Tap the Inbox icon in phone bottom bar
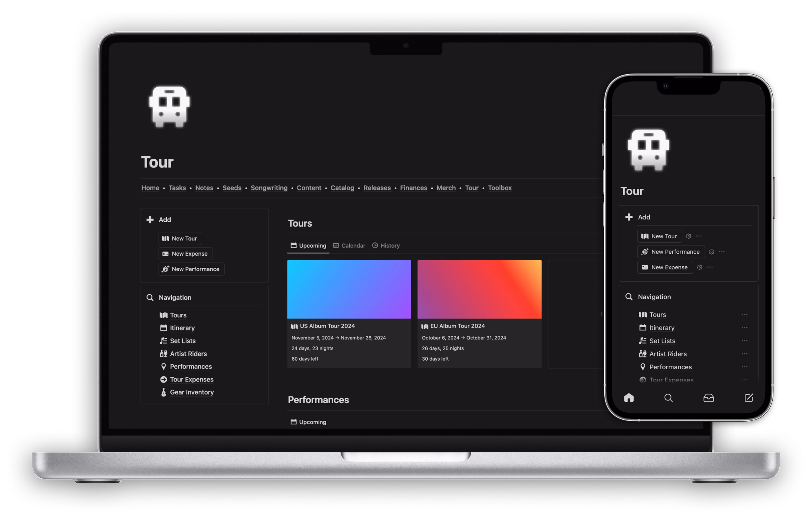Image resolution: width=812 pixels, height=516 pixels. tap(709, 398)
